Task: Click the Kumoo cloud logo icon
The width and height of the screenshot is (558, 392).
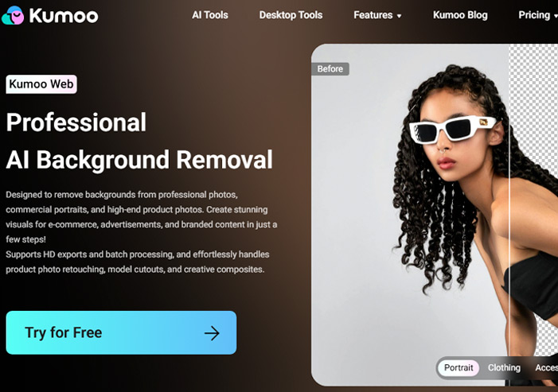Action: [13, 15]
